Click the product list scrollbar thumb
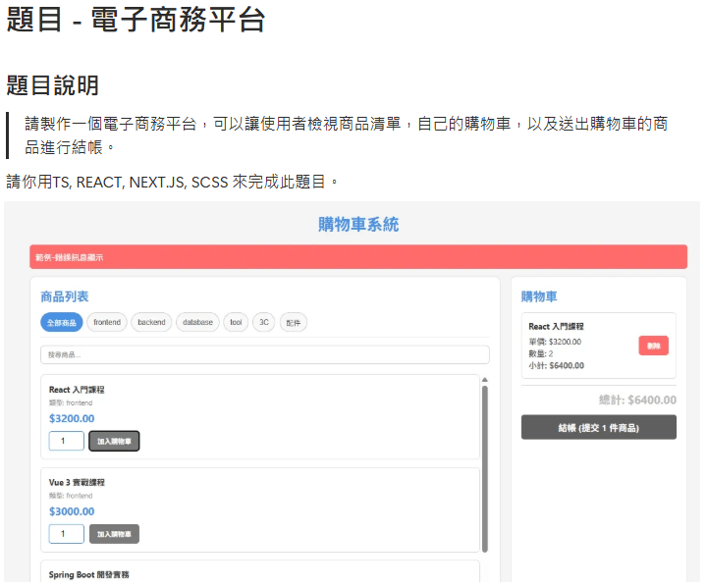This screenshot has width=707, height=588. (485, 468)
